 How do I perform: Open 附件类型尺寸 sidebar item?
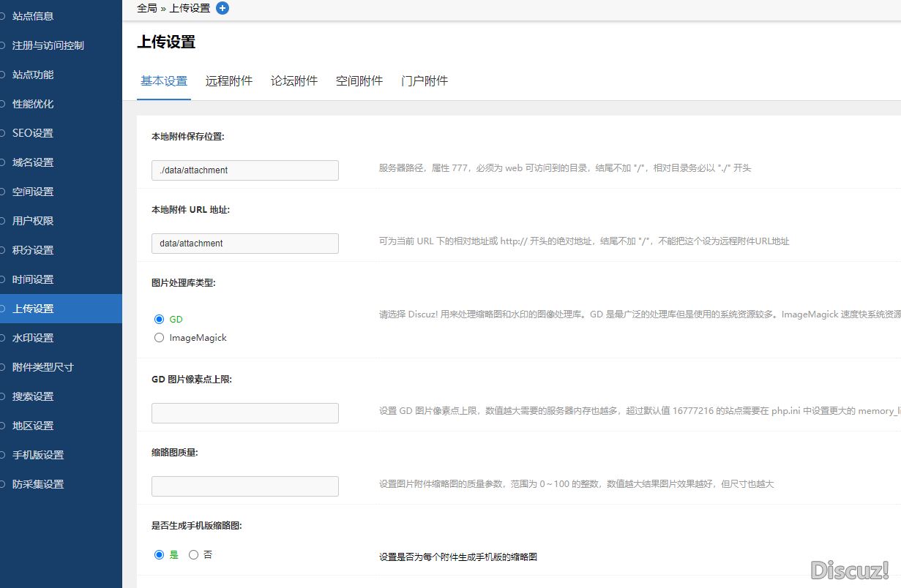[x=42, y=367]
